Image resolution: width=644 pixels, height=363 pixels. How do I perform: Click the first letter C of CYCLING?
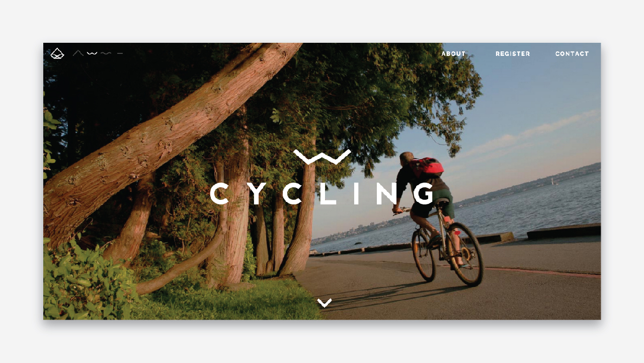coord(220,194)
